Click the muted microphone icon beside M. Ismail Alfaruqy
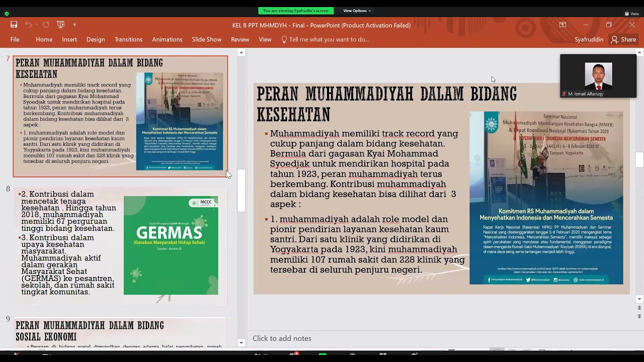This screenshot has height=362, width=644. [565, 94]
